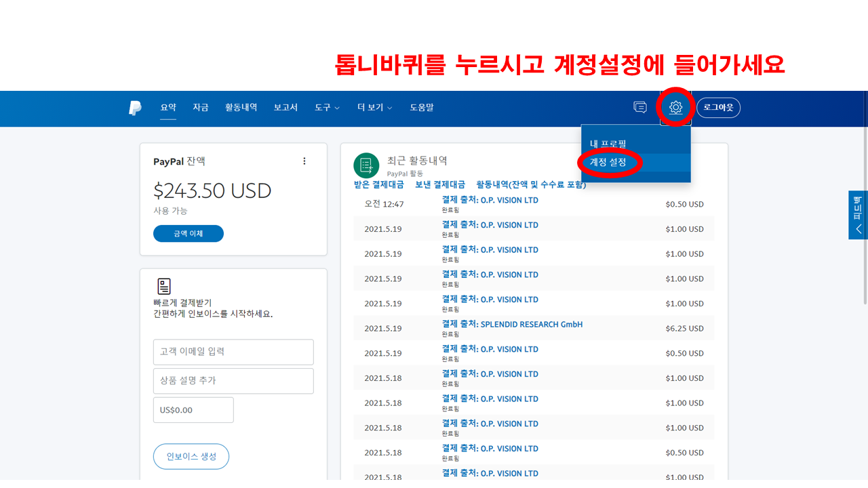Open the 도움말 menu item
The width and height of the screenshot is (868, 488).
[x=422, y=107]
